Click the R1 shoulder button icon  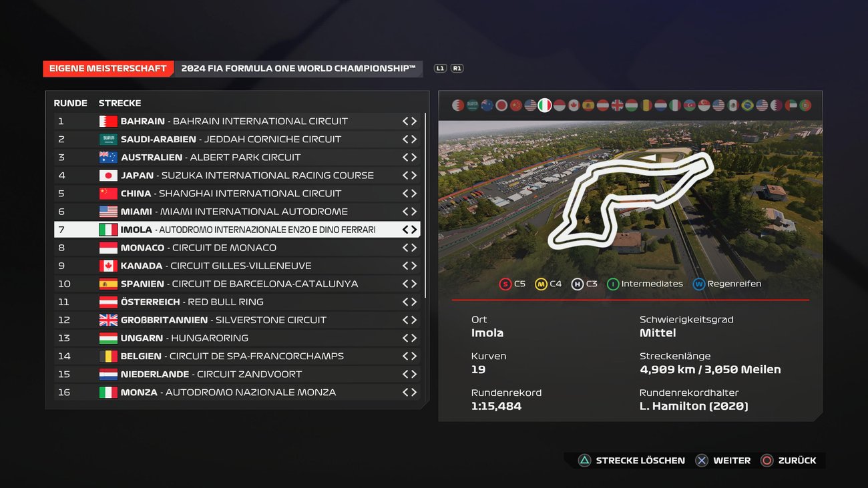(457, 68)
